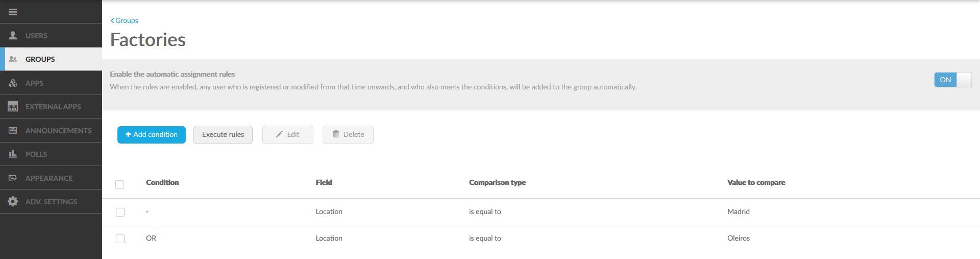Select the Madrid condition checkbox

pyautogui.click(x=120, y=212)
